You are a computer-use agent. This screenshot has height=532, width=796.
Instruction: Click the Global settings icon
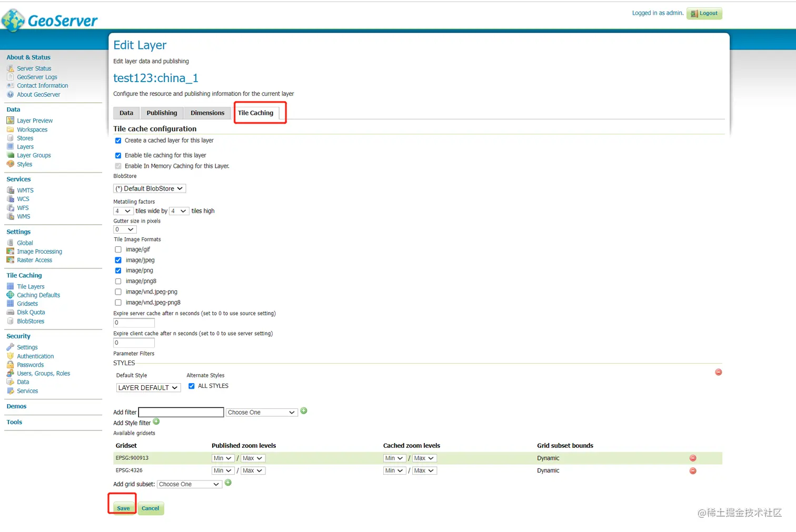coord(10,243)
